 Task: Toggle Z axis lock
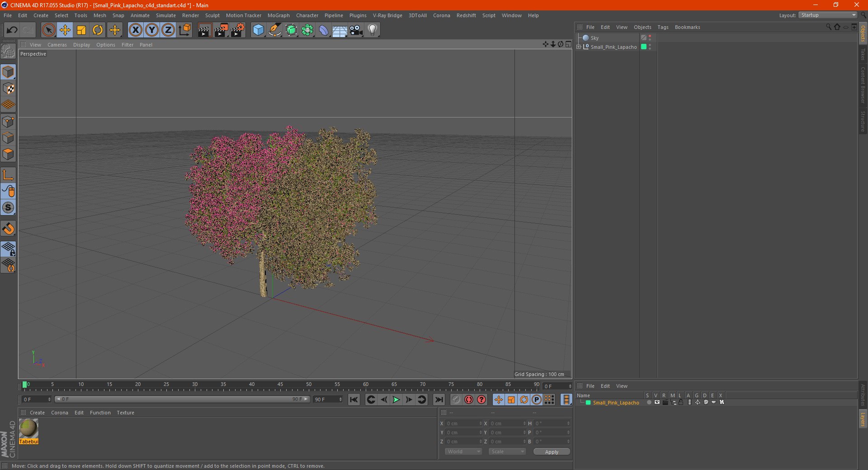pos(168,30)
